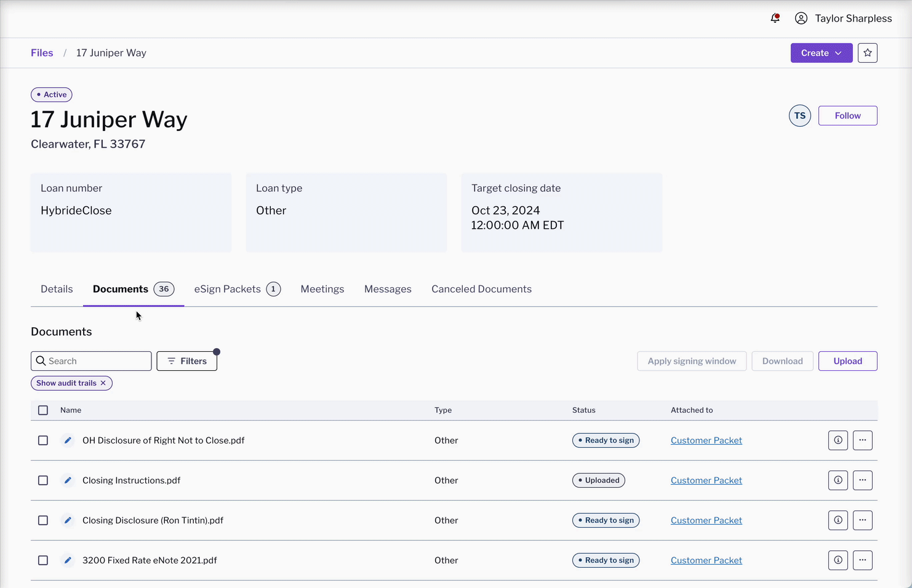Go to the Meetings tab
The image size is (912, 588).
pos(322,289)
